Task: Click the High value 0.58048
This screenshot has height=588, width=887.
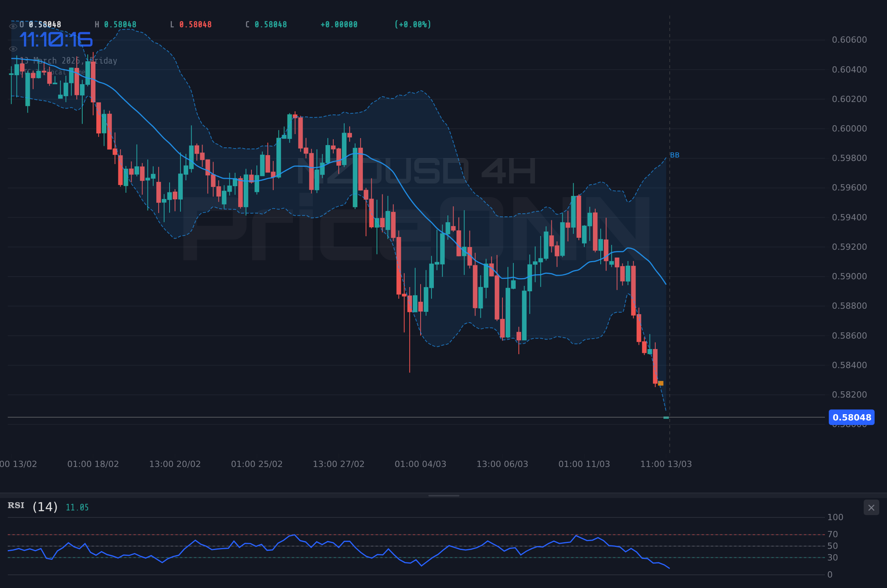Action: pos(120,24)
